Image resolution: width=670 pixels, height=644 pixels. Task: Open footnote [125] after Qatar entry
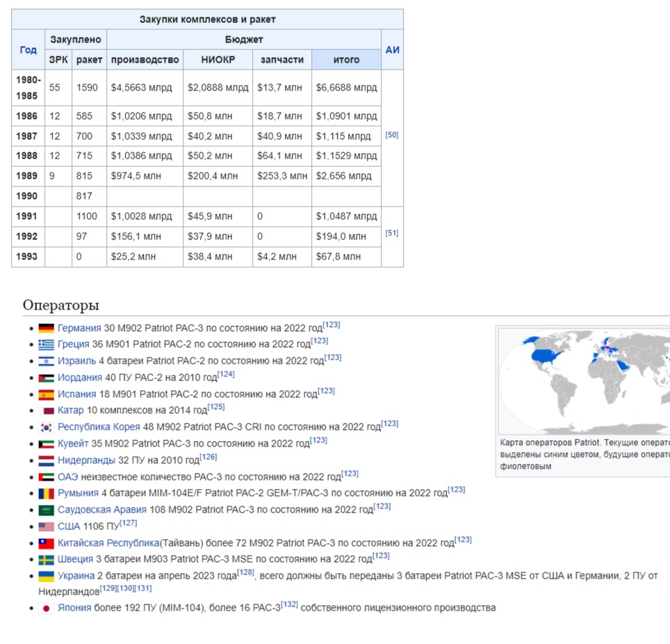(x=216, y=407)
